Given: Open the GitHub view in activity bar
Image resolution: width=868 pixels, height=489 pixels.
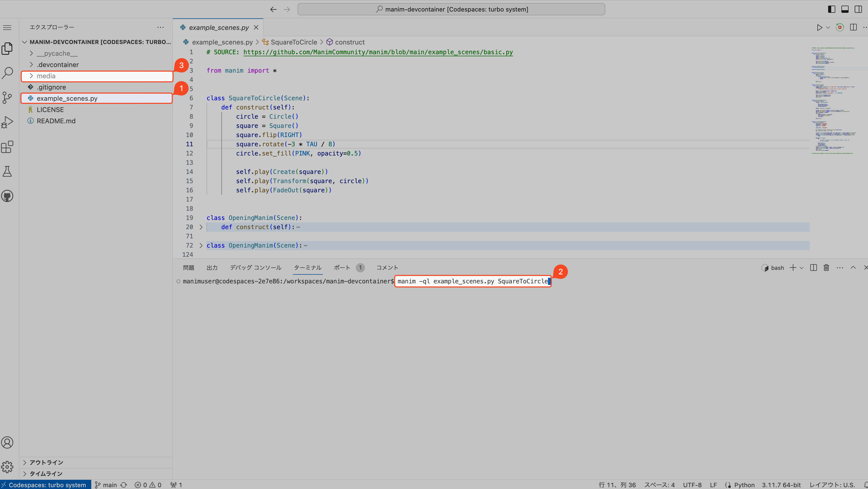Looking at the screenshot, I should click(x=7, y=196).
